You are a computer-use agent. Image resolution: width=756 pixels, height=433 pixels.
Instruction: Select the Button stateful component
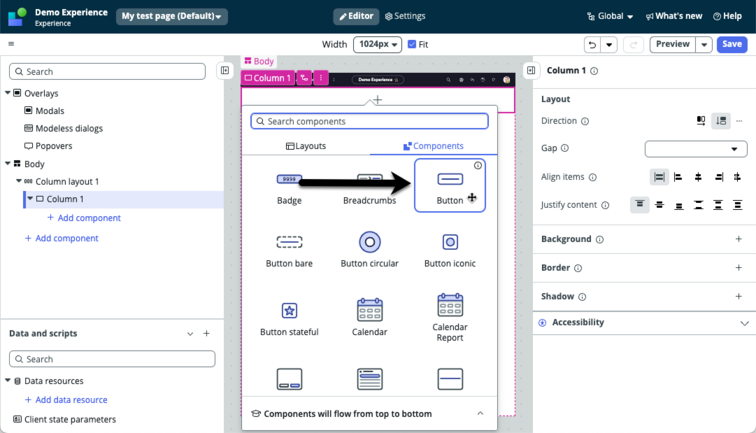coord(289,318)
